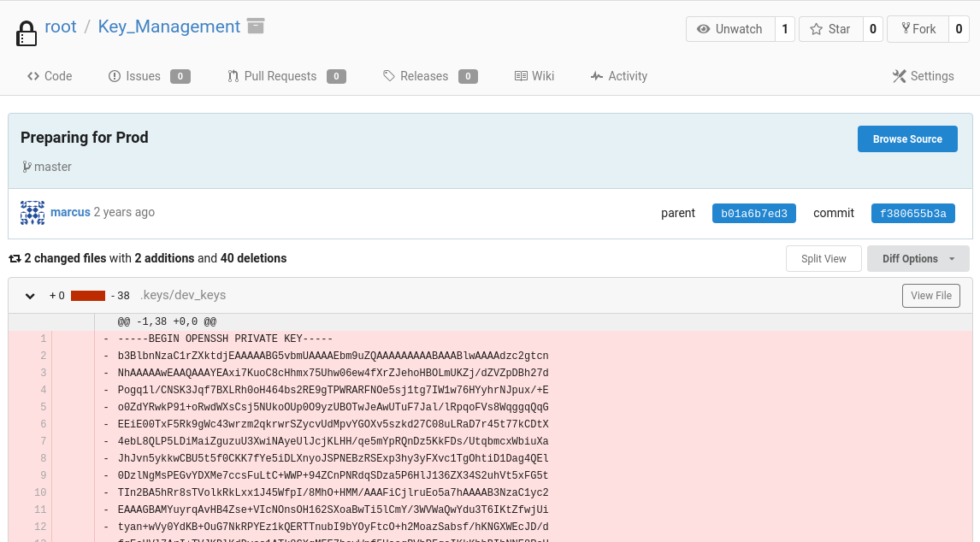Click the archive icon beside Key_Management
980x542 pixels.
tap(255, 26)
